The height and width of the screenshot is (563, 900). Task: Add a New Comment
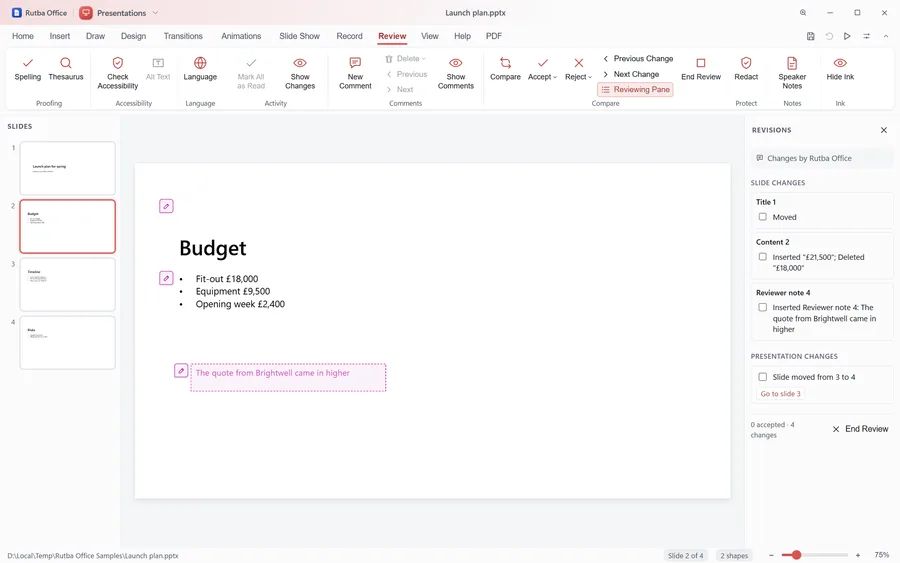pos(355,73)
